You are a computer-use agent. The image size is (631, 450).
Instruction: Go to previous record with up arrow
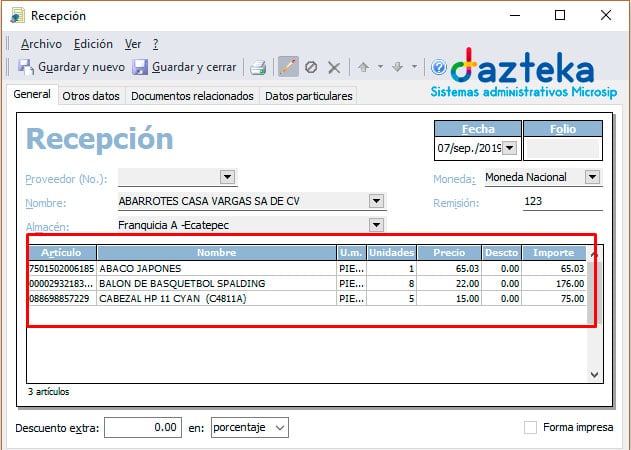(x=363, y=67)
